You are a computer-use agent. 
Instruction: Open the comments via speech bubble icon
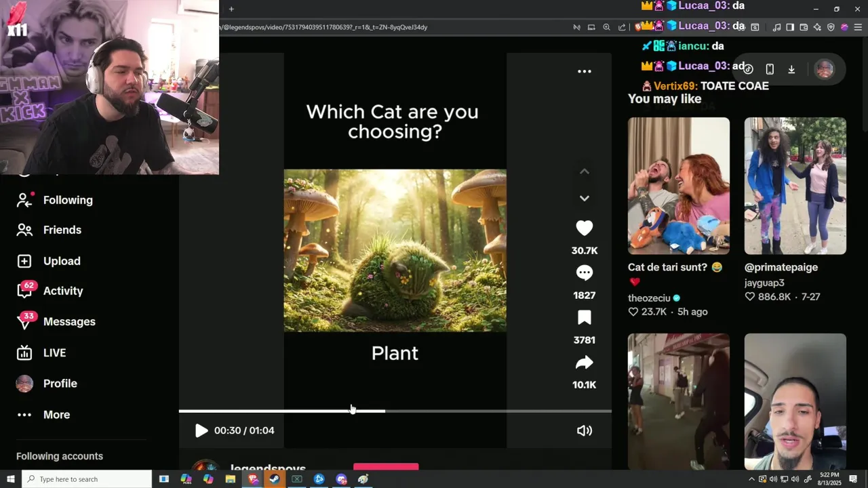(x=584, y=273)
